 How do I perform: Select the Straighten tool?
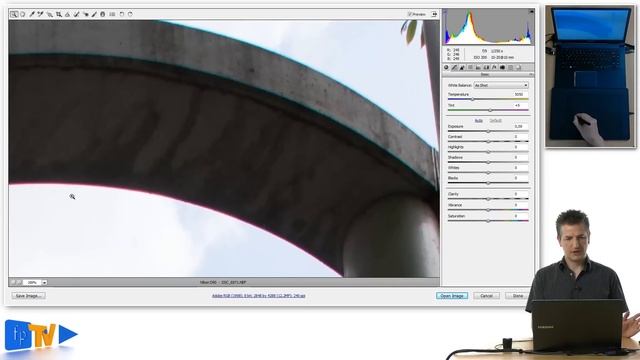pyautogui.click(x=67, y=14)
